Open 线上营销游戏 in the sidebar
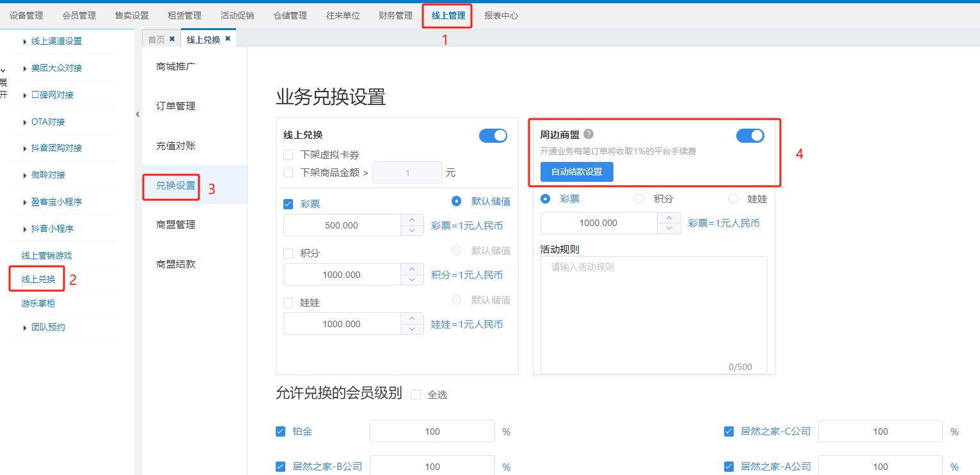Image resolution: width=980 pixels, height=475 pixels. pyautogui.click(x=47, y=255)
